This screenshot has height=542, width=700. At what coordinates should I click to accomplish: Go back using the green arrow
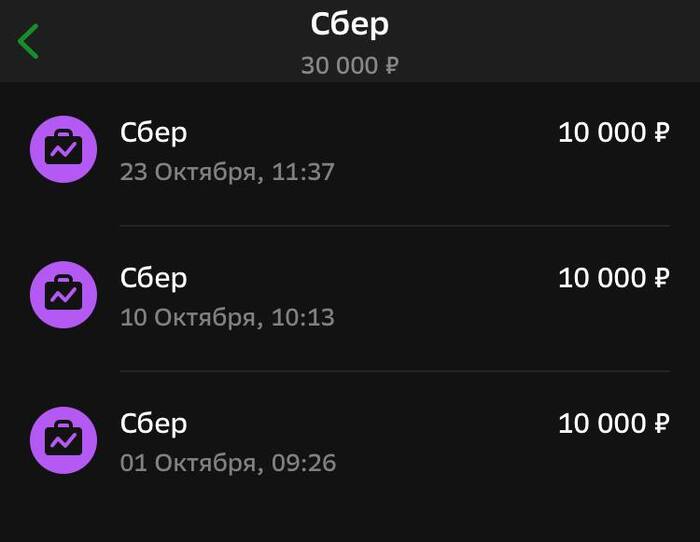(28, 42)
